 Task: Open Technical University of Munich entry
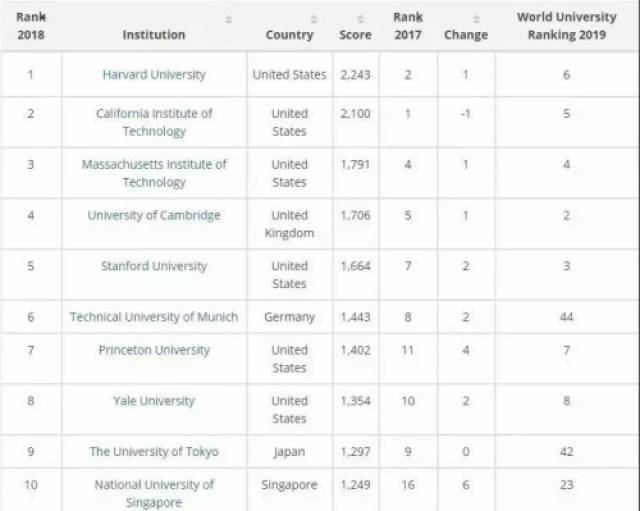[154, 317]
